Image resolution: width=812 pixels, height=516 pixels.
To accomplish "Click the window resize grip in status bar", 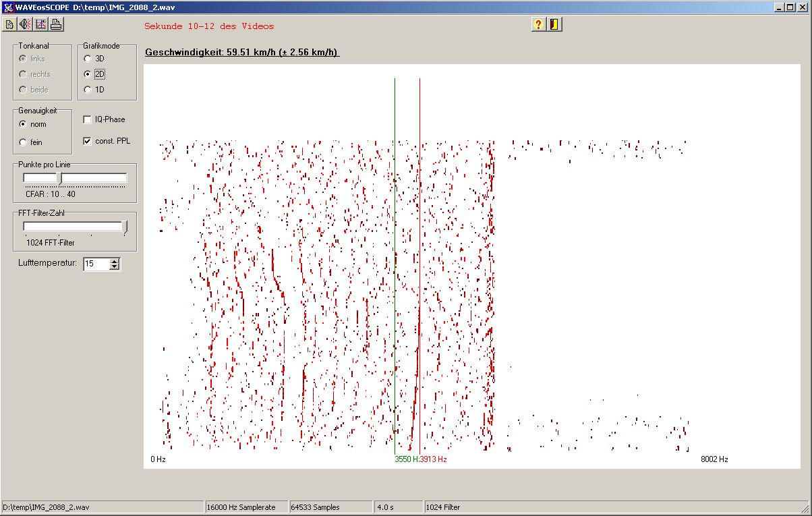I will (805, 509).
